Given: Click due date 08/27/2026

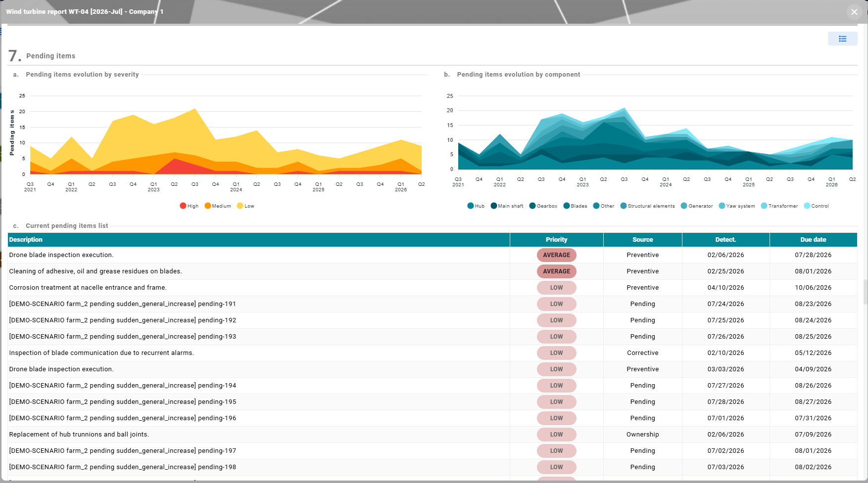Looking at the screenshot, I should pos(814,402).
